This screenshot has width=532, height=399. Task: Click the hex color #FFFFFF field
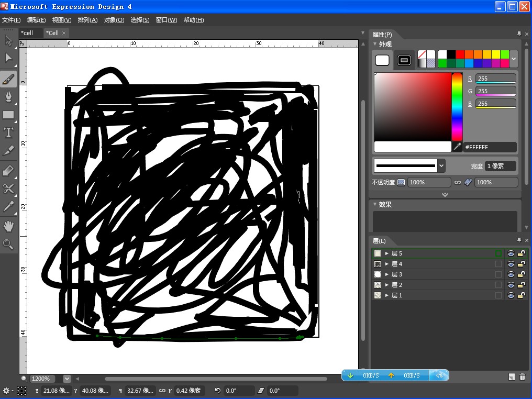coord(490,147)
